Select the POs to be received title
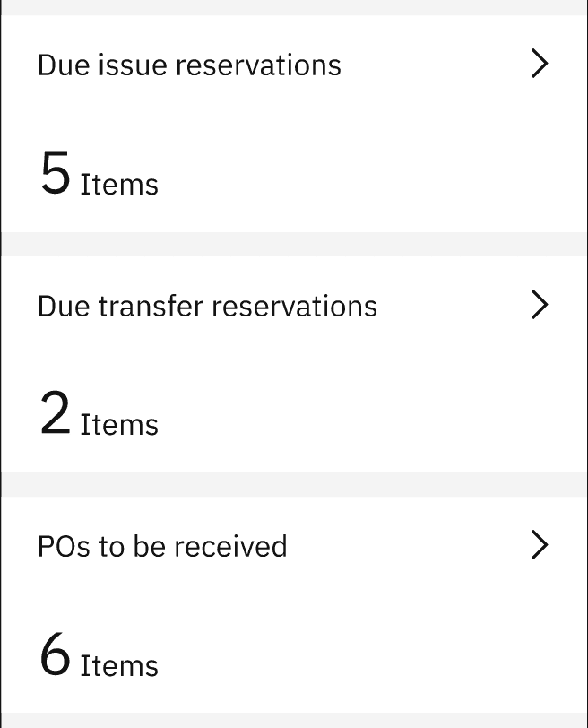This screenshot has height=728, width=588. click(162, 545)
